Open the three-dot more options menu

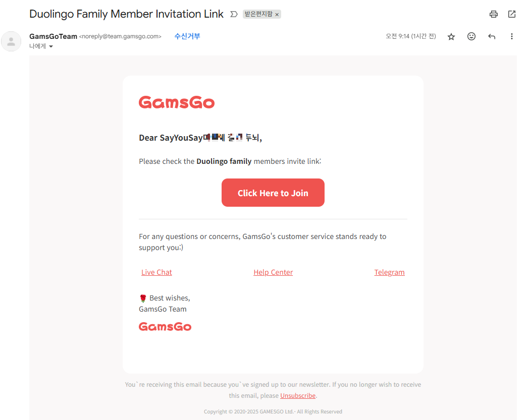[511, 36]
